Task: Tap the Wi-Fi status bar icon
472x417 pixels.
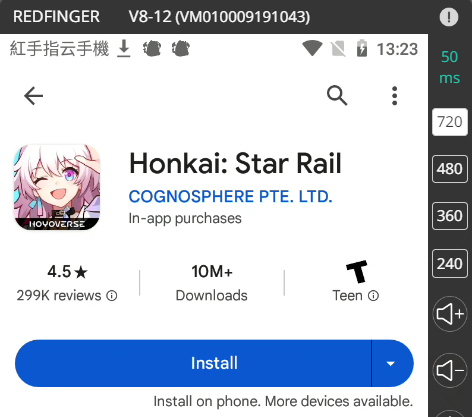Action: [x=312, y=48]
